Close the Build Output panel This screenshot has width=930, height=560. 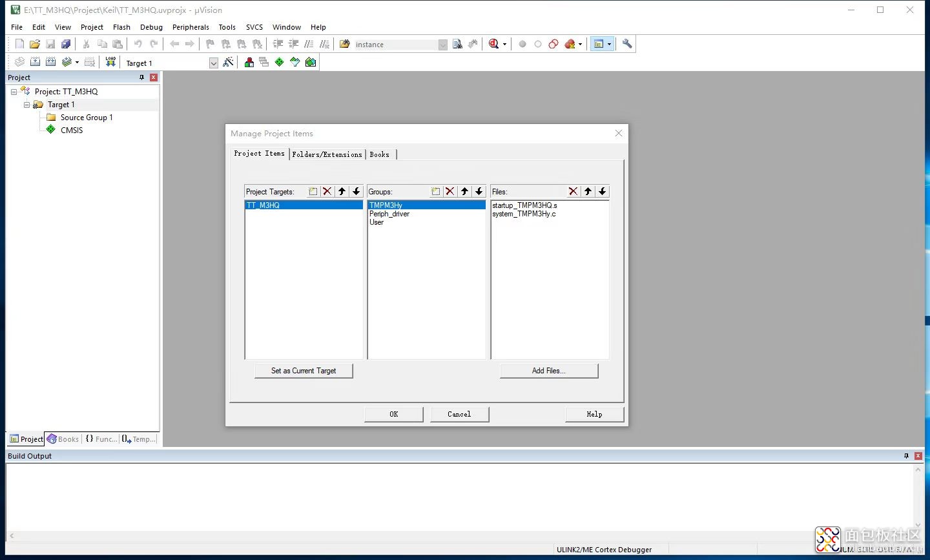tap(918, 456)
